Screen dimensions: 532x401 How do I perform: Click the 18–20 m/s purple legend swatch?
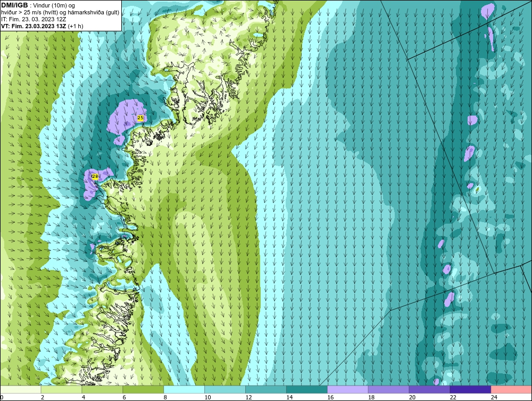point(388,389)
